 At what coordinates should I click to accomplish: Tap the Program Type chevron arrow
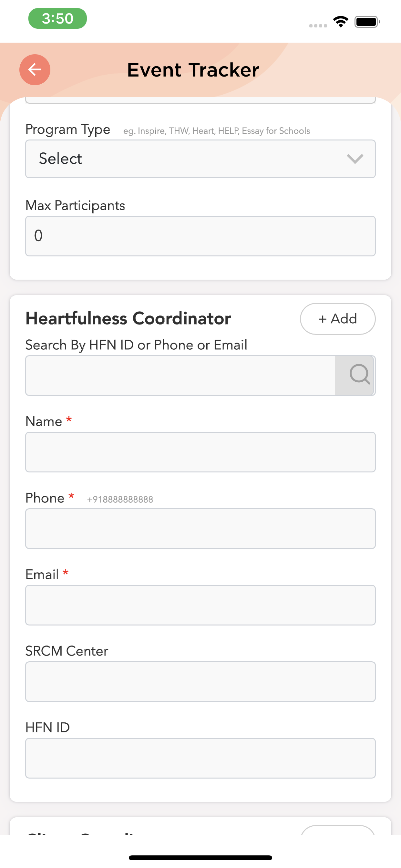tap(355, 159)
